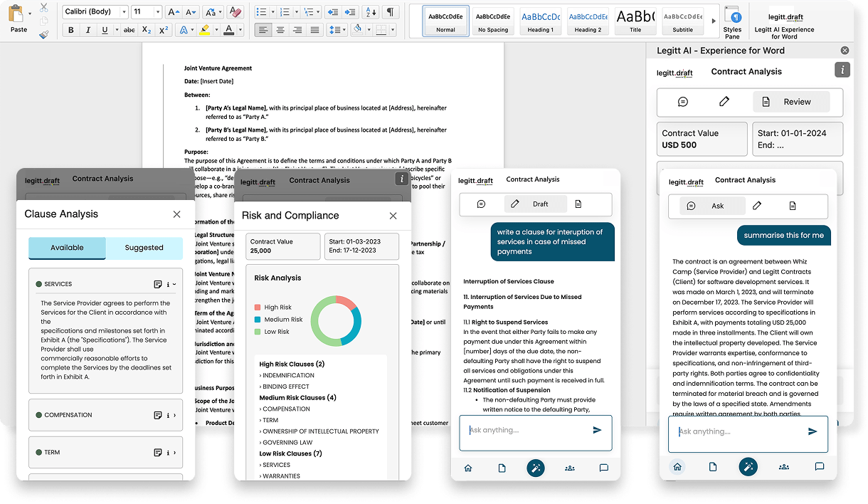Image resolution: width=868 pixels, height=504 pixels.
Task: Go to home in the Ask panel
Action: (677, 467)
